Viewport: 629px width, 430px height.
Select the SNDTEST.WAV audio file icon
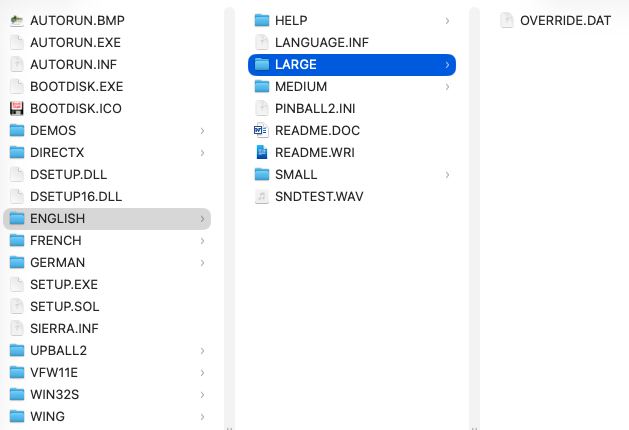262,197
